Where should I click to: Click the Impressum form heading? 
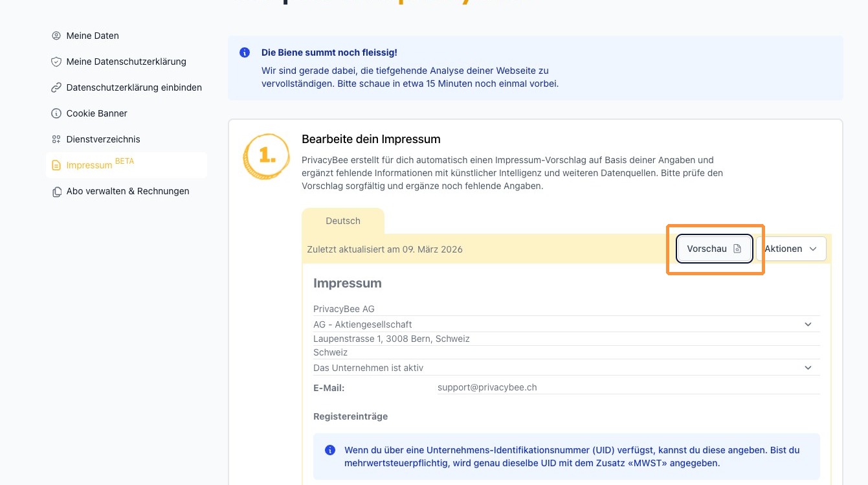348,283
